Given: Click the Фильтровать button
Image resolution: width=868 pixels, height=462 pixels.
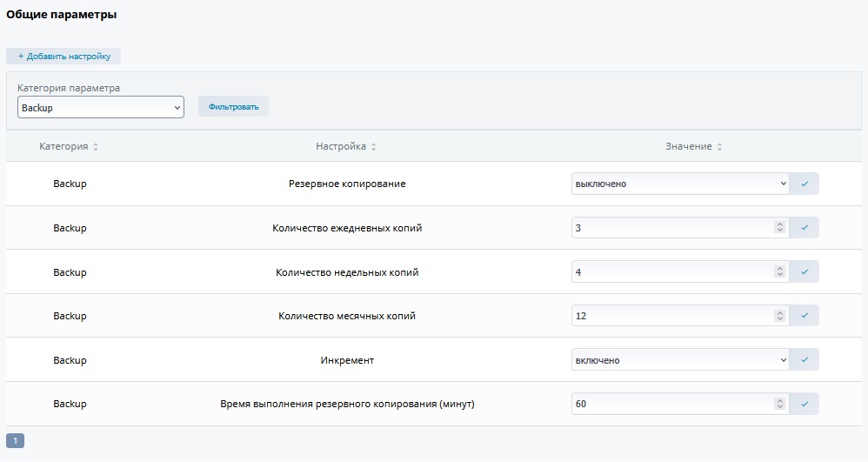Looking at the screenshot, I should pos(233,107).
